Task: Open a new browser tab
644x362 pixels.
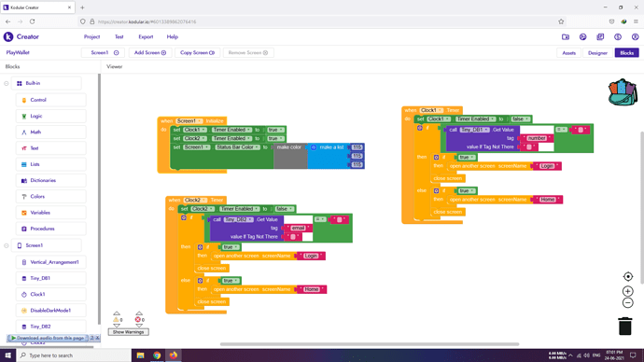Action: 82,7
